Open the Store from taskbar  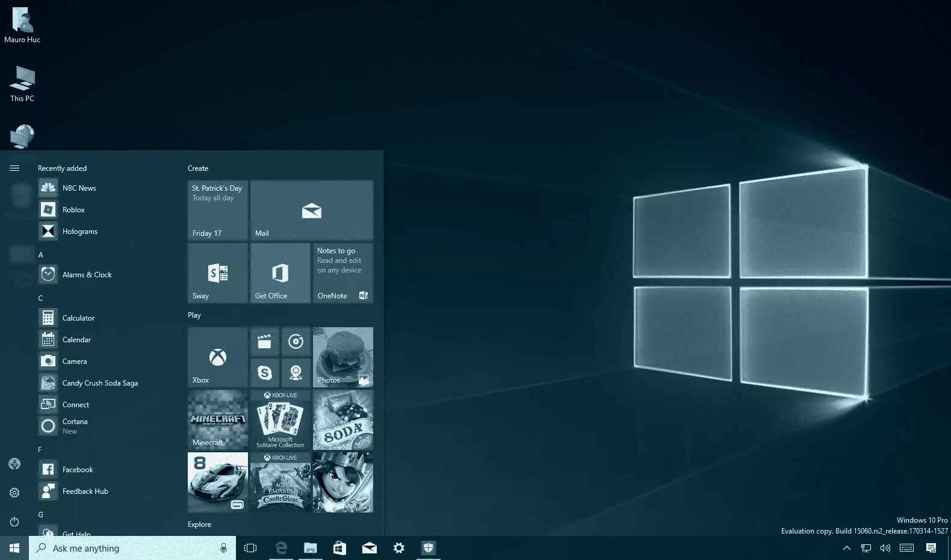[340, 548]
